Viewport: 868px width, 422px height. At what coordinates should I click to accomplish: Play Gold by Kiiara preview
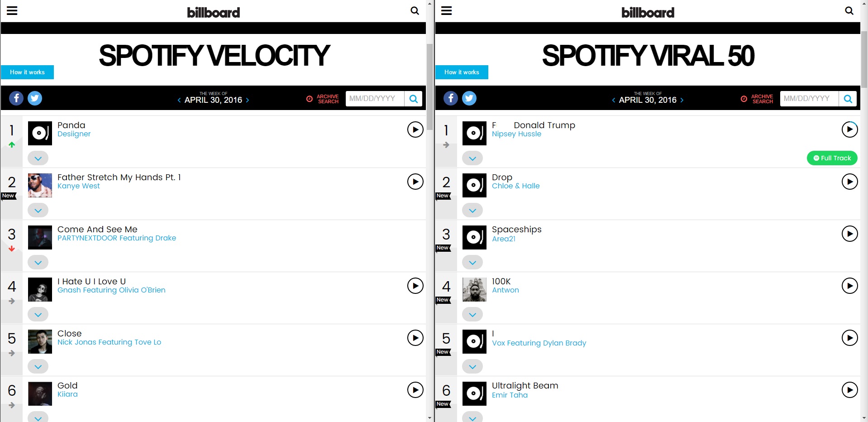(x=415, y=390)
